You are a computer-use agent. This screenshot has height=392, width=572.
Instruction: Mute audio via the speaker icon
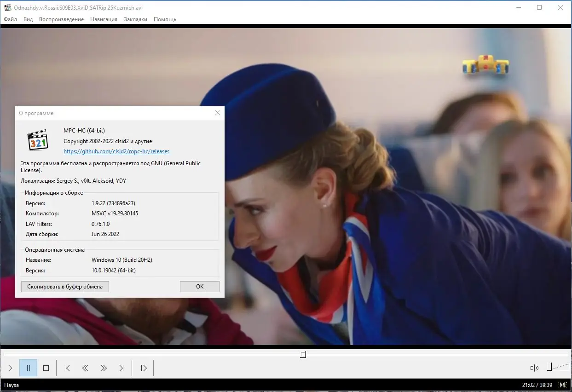[x=533, y=368]
